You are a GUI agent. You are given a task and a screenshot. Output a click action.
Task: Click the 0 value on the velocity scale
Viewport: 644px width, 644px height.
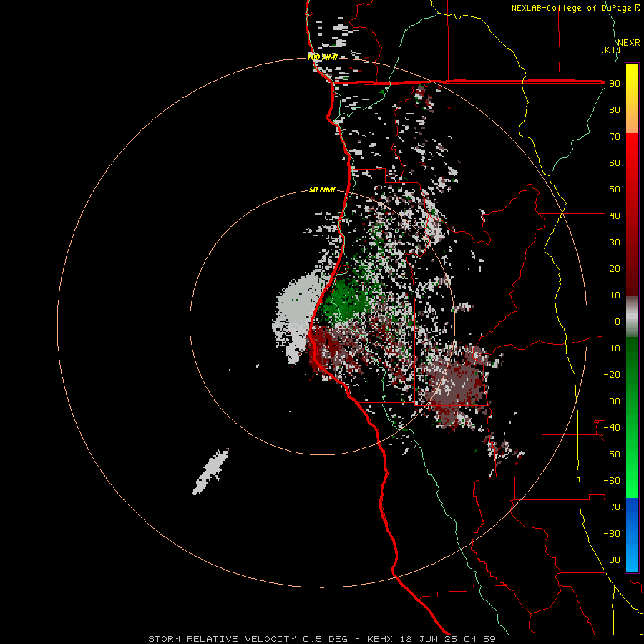618,321
